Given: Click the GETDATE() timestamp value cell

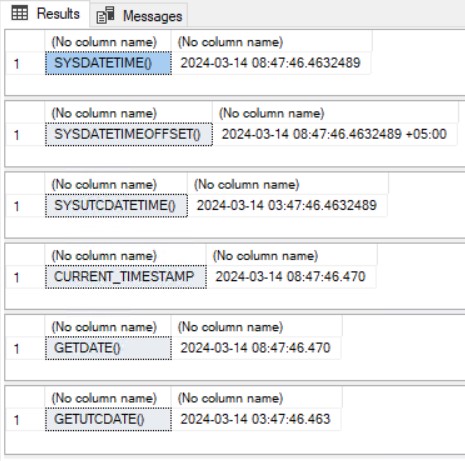Looking at the screenshot, I should click(x=256, y=348).
